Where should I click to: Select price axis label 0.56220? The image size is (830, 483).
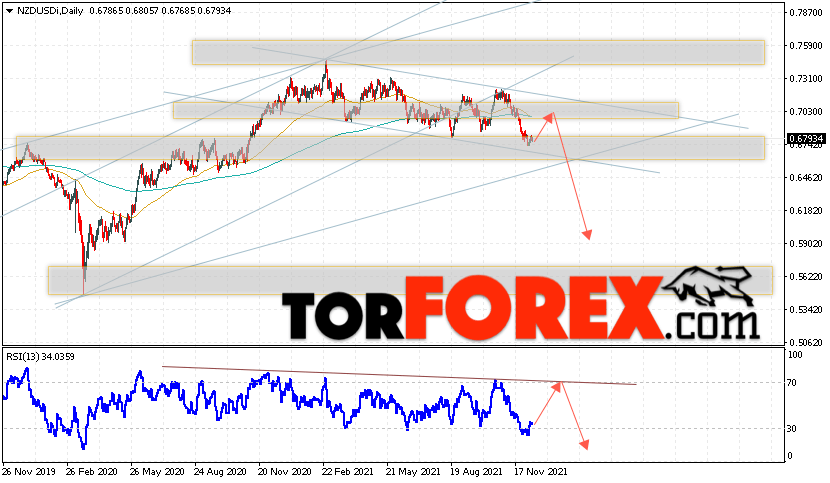806,277
